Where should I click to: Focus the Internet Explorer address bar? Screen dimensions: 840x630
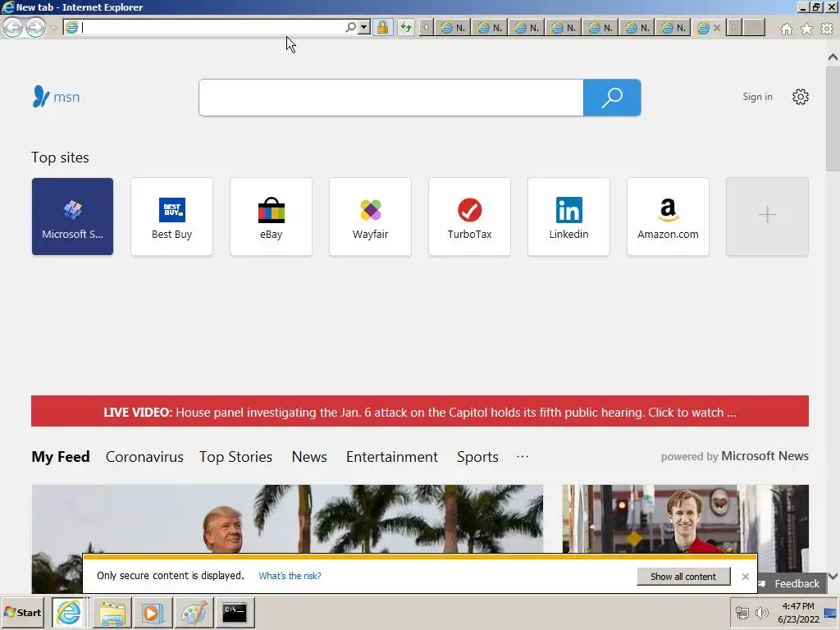[x=212, y=27]
